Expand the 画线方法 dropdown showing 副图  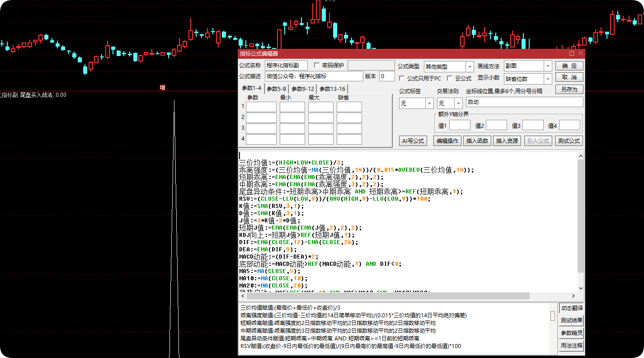pos(548,66)
